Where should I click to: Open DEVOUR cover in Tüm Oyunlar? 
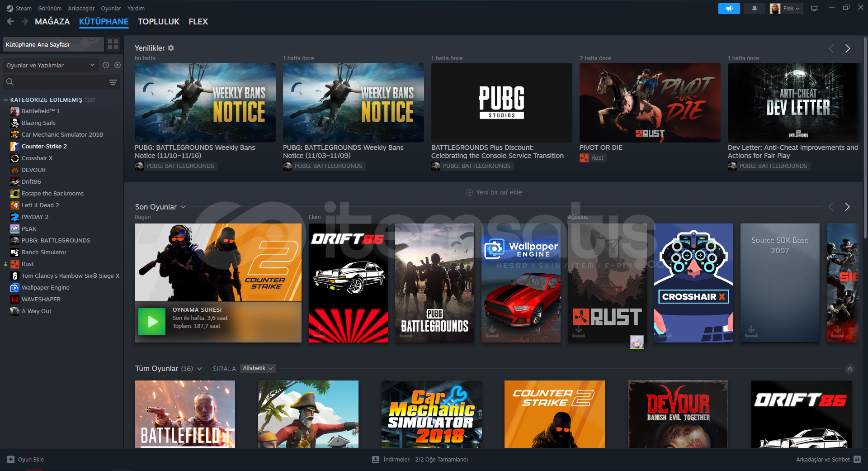pos(678,414)
